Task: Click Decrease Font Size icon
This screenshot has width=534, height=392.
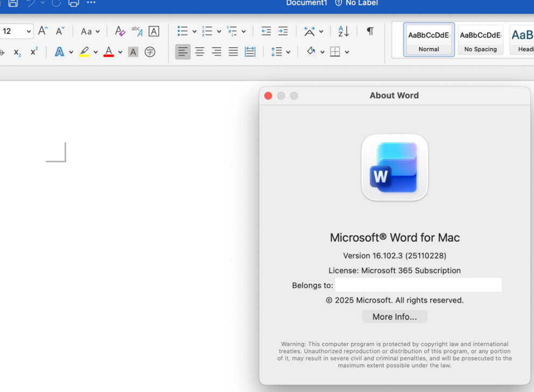Action: coord(60,31)
